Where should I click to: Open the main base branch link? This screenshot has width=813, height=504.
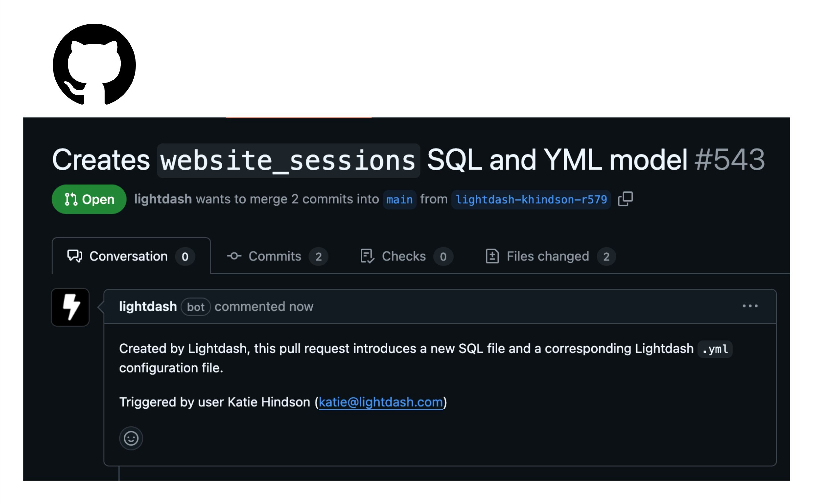(399, 199)
